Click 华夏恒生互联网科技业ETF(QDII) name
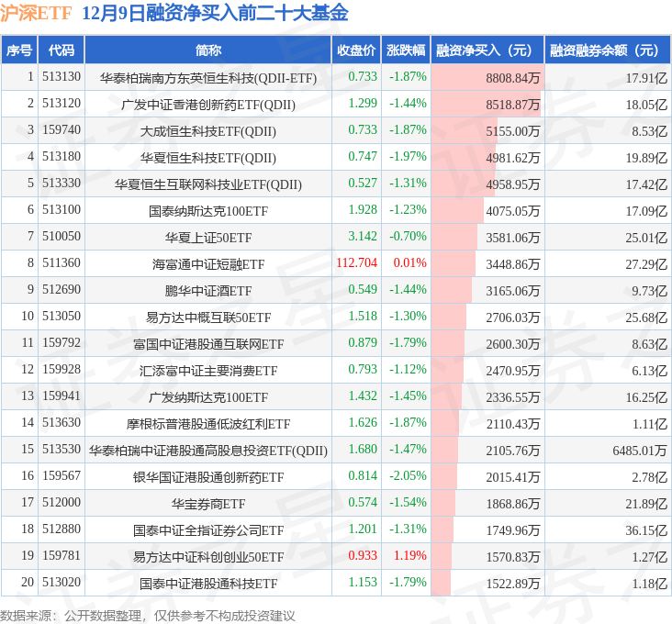Screen dimensions: 672x624 [208, 184]
